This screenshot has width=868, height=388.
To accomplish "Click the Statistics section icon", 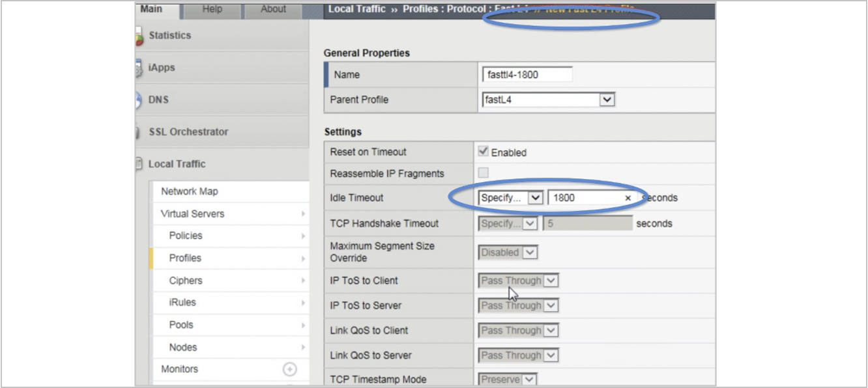I will tap(138, 37).
